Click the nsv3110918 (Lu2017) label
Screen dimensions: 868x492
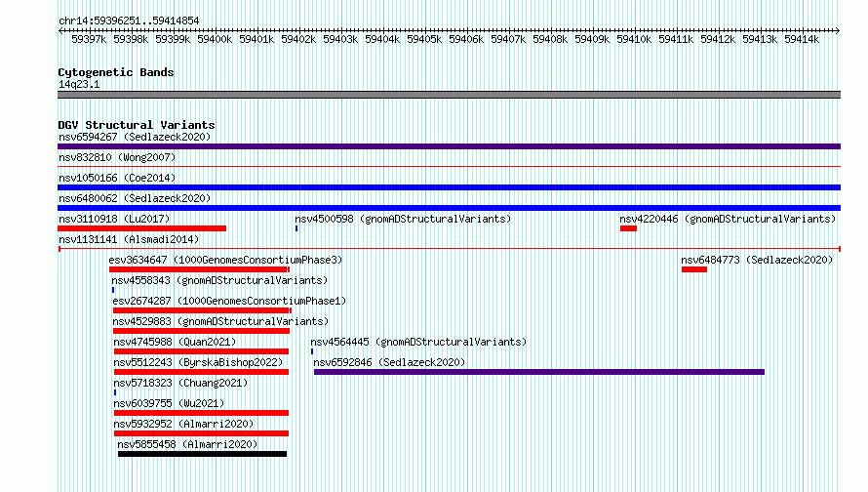pos(114,219)
